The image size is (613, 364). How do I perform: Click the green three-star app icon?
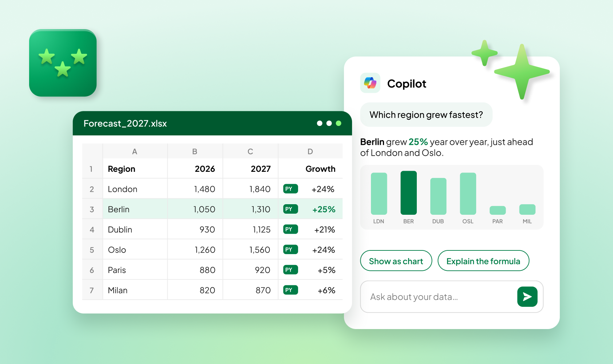63,63
